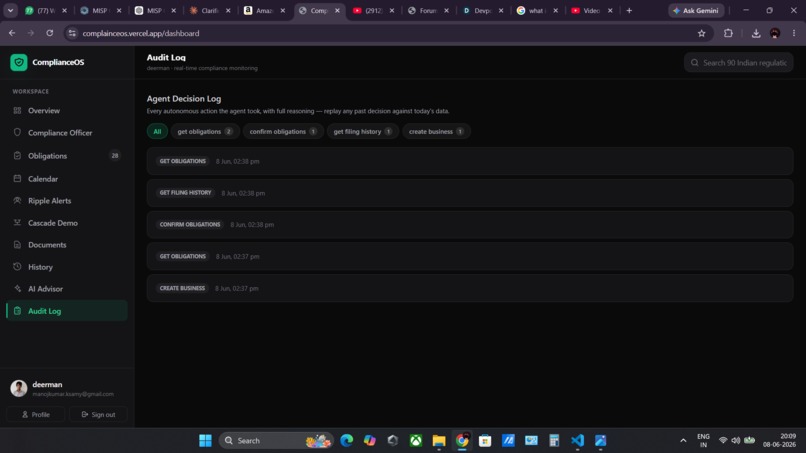Click the Obligations 28 count badge
The width and height of the screenshot is (806, 453).
(115, 155)
